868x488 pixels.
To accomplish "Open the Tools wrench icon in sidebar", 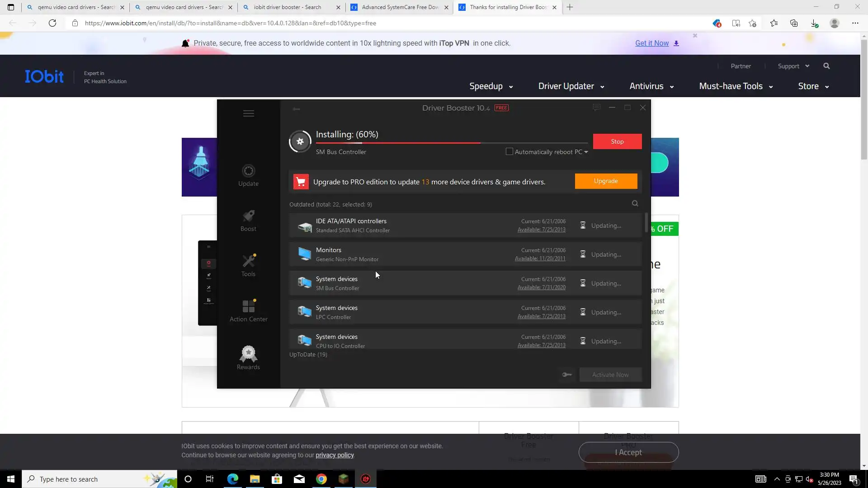I will click(x=248, y=261).
